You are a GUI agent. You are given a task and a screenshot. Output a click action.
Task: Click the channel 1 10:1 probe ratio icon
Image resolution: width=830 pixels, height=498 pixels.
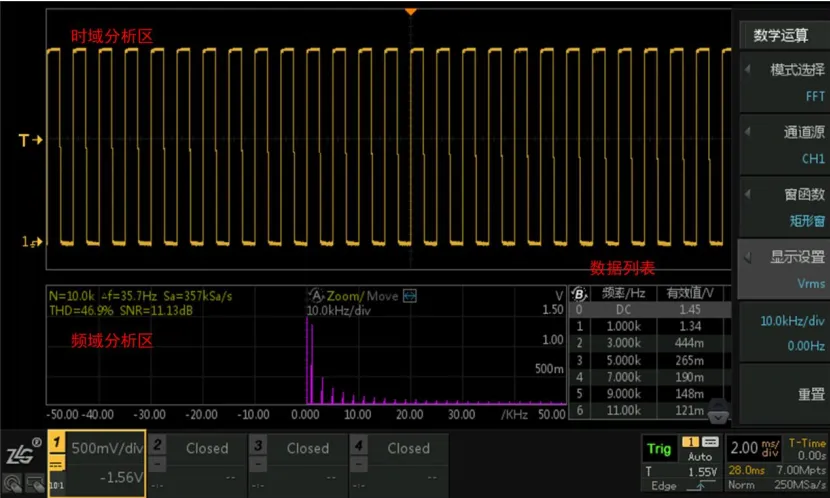[57, 485]
